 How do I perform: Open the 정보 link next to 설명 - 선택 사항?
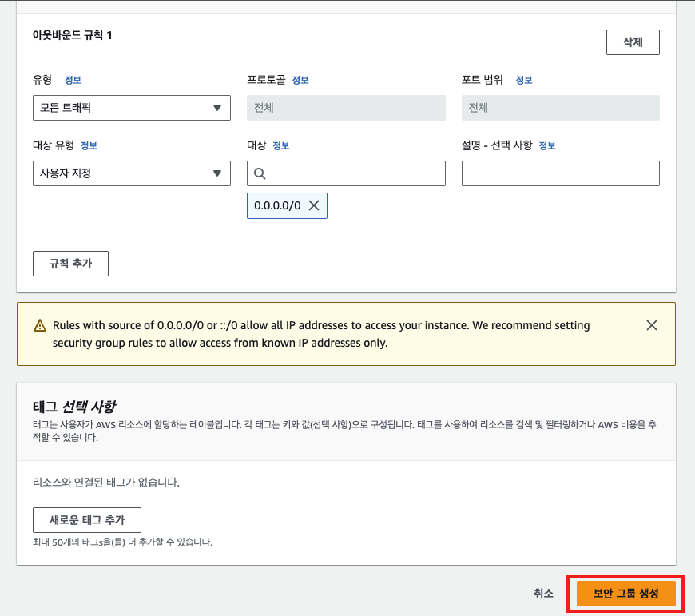coord(547,145)
